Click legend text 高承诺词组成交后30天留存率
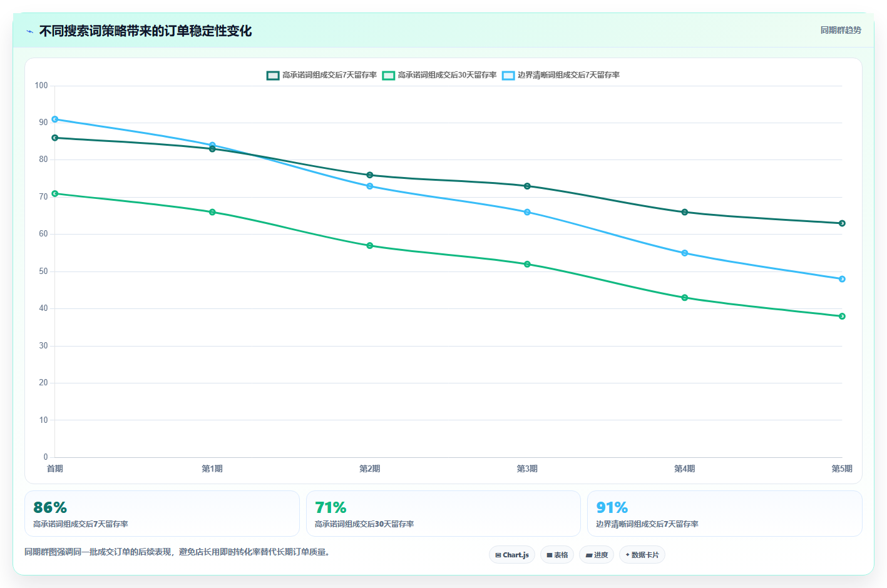The height and width of the screenshot is (588, 887). point(447,75)
